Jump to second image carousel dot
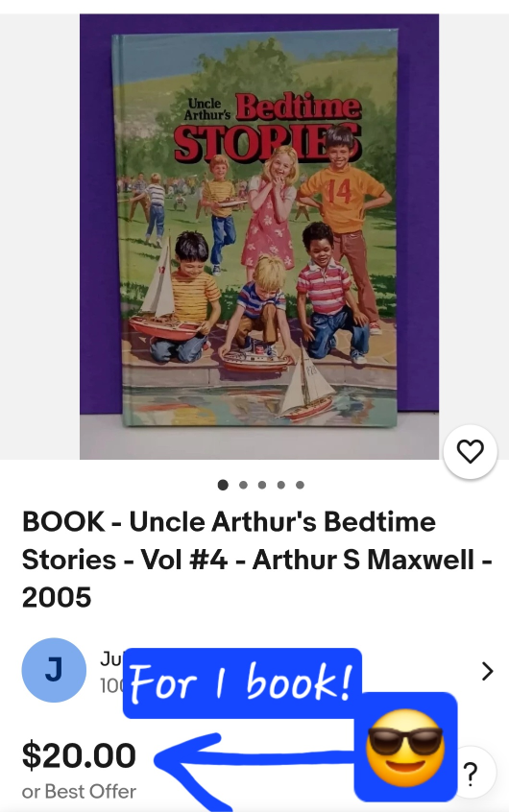Screen dimensions: 509x812 tap(243, 486)
